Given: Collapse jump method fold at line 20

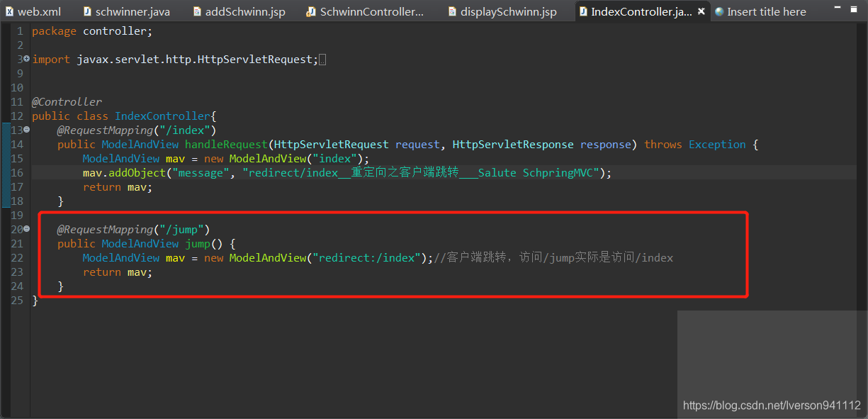Looking at the screenshot, I should 26,229.
